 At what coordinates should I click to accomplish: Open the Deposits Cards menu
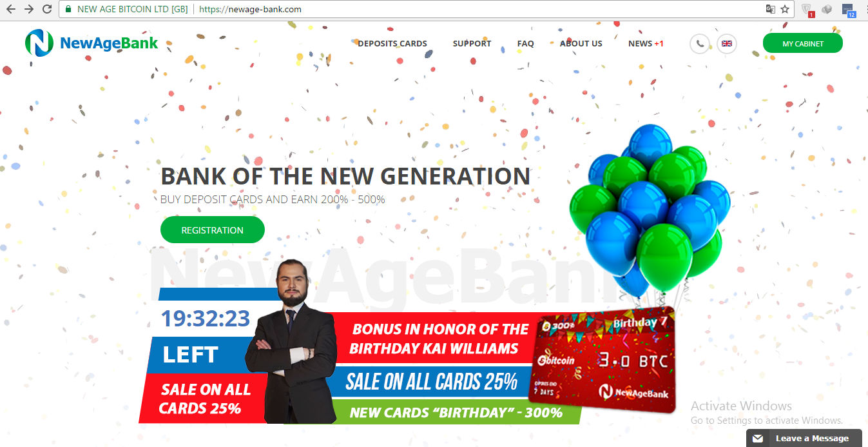(x=392, y=44)
